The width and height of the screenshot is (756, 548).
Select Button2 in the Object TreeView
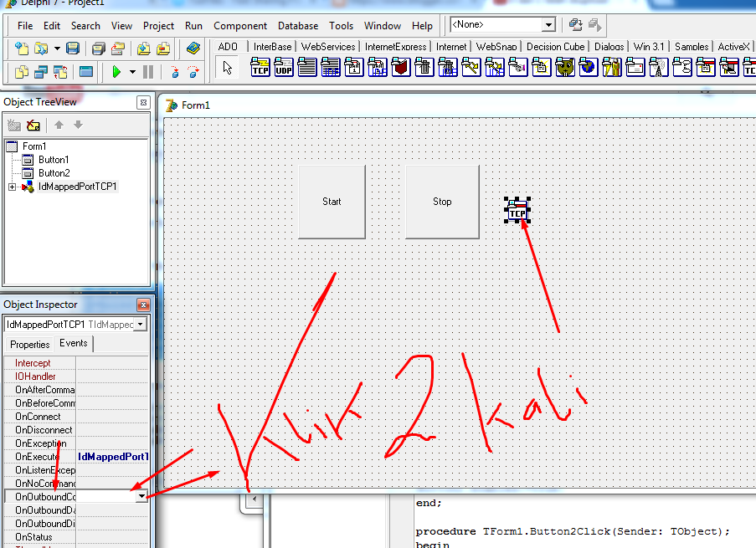(54, 173)
